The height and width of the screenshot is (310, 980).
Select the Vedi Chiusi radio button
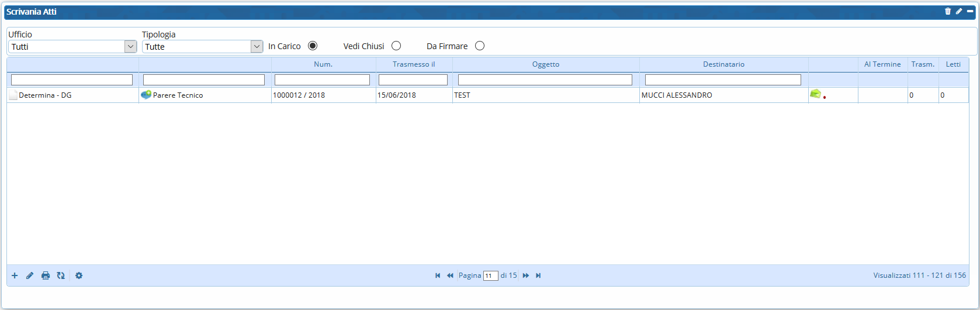(x=396, y=46)
